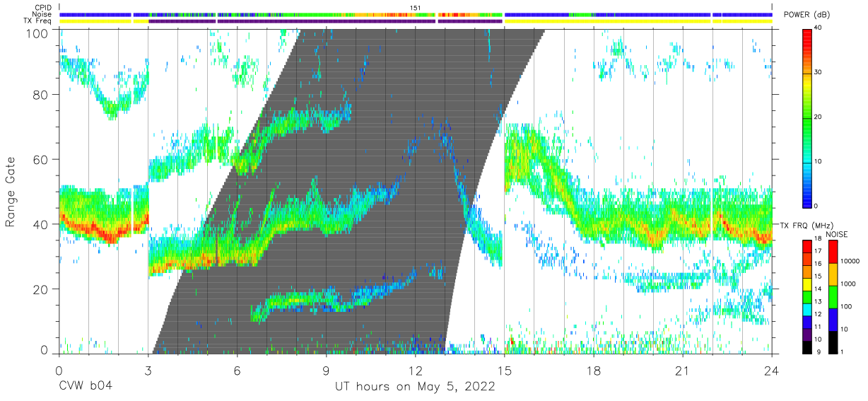Image resolution: width=868 pixels, height=401 pixels.
Task: Click the 14 label on TX frequency legend
Action: click(819, 290)
